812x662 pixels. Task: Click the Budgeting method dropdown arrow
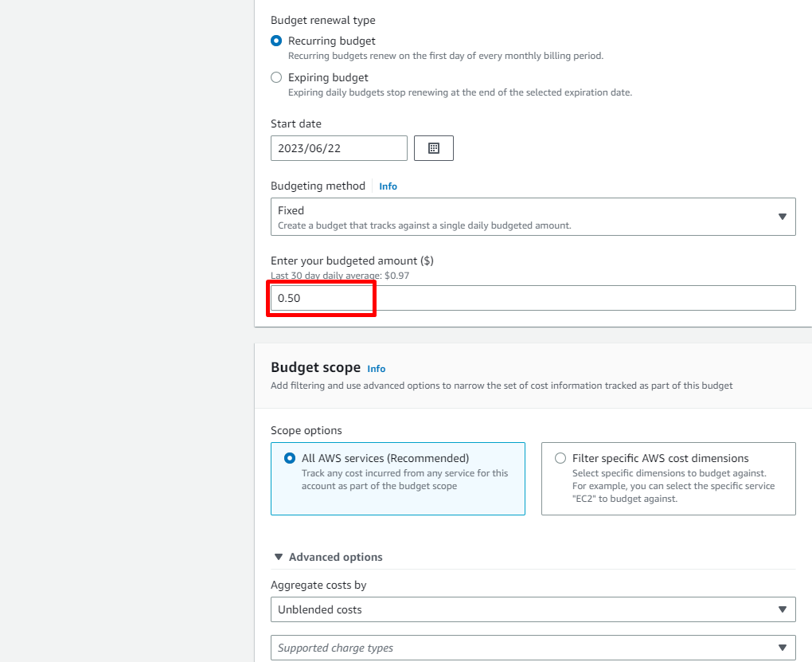(782, 217)
